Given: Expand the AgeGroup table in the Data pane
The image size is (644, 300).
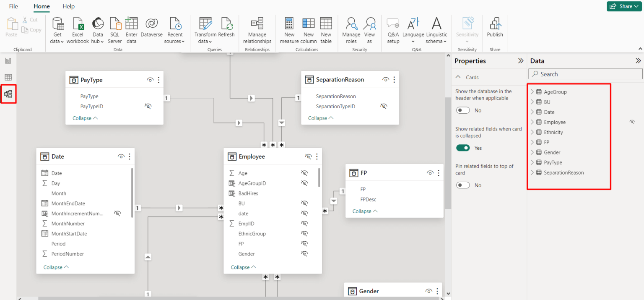Looking at the screenshot, I should [532, 91].
